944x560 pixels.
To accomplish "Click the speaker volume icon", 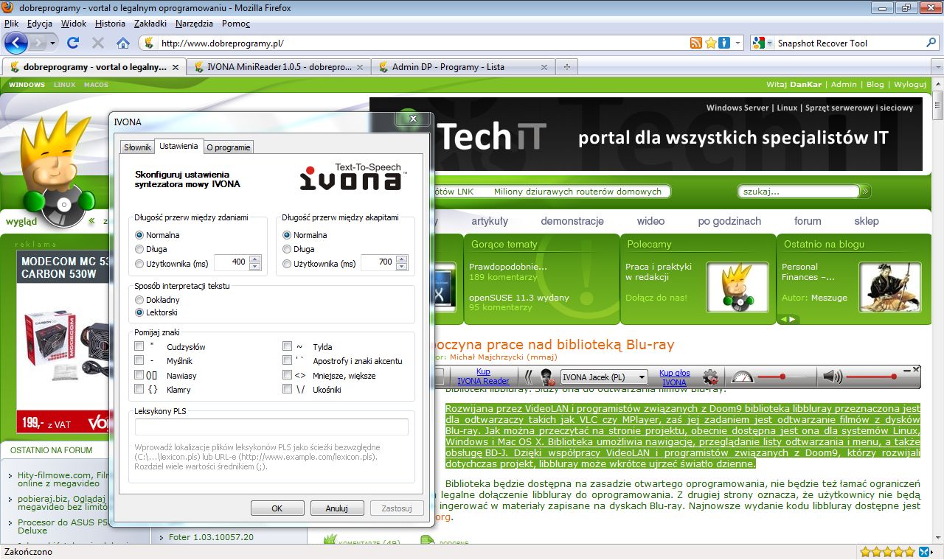I will pyautogui.click(x=832, y=377).
